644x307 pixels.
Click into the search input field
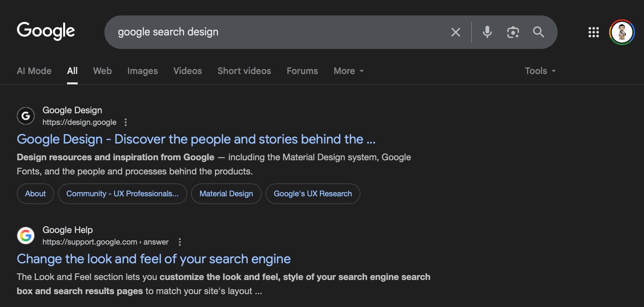pos(277,32)
